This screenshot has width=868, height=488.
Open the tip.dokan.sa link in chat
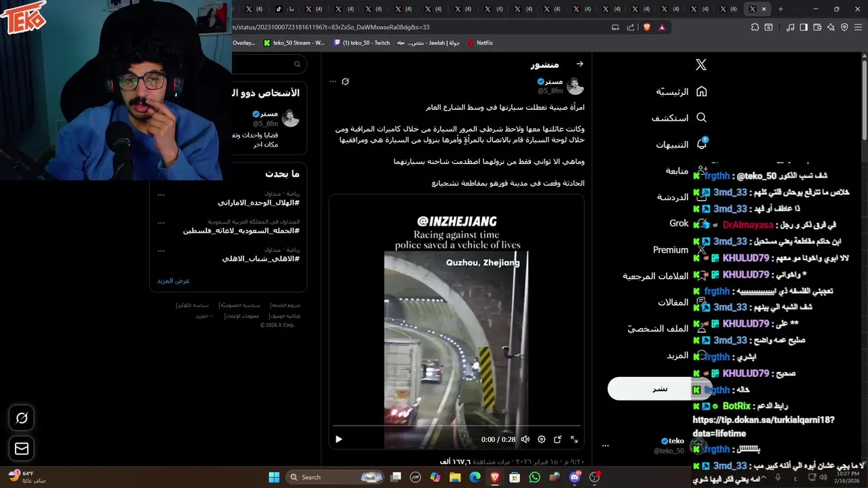763,426
